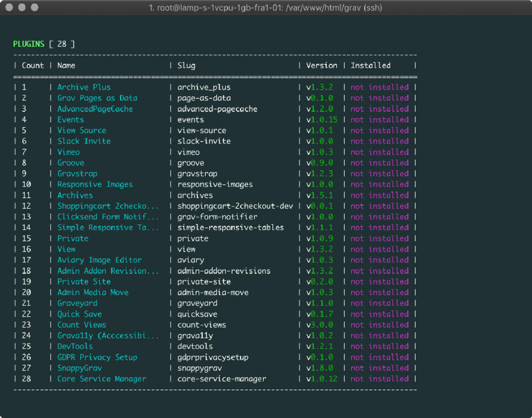Click the v1.5.1 version of Archives
The height and width of the screenshot is (418, 532).
click(320, 195)
